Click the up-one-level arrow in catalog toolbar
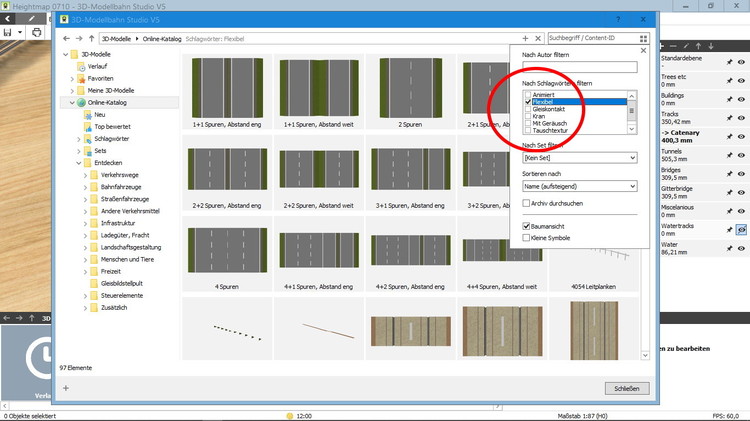Viewport: 750px width, 421px height. pyautogui.click(x=92, y=38)
